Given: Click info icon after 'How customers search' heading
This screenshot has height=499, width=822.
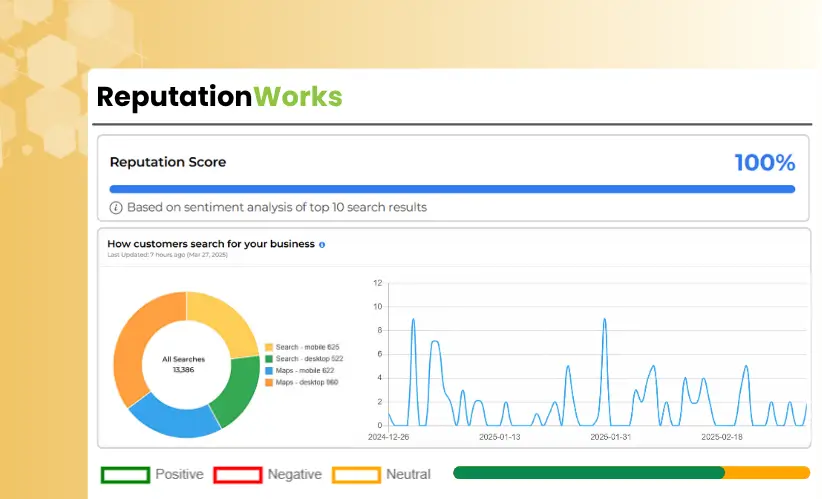Looking at the screenshot, I should (322, 245).
